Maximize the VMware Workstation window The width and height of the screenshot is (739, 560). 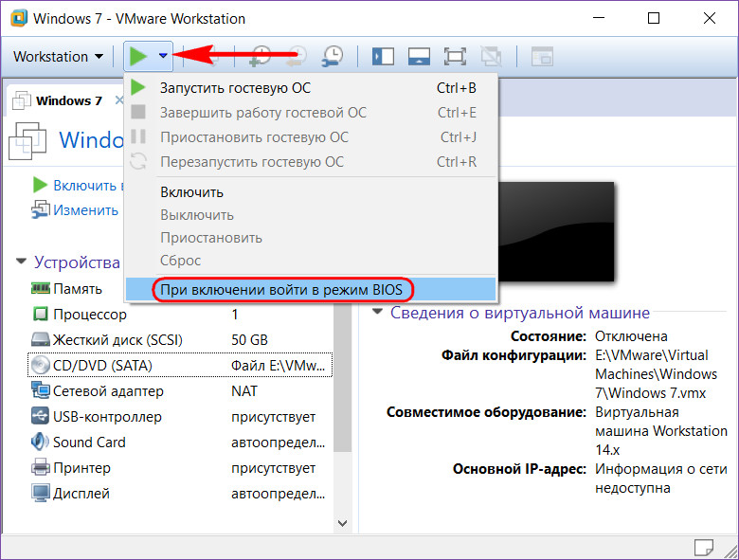(653, 18)
